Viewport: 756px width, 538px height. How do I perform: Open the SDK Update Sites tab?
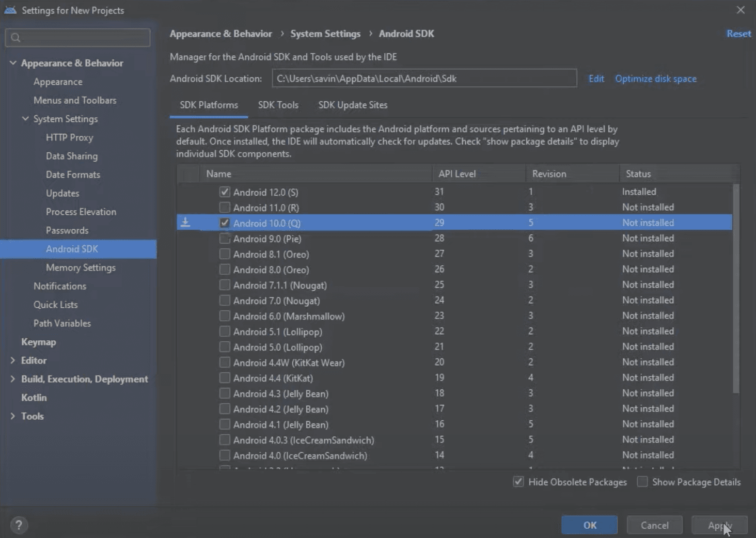(x=353, y=105)
